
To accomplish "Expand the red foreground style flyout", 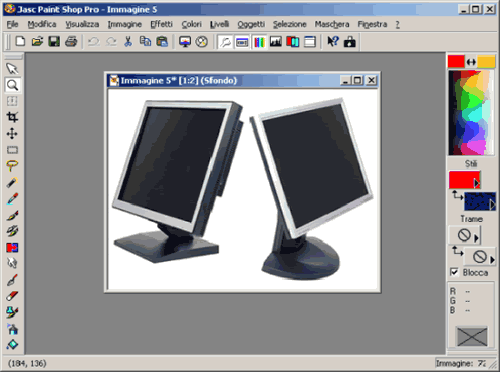I will (x=477, y=183).
